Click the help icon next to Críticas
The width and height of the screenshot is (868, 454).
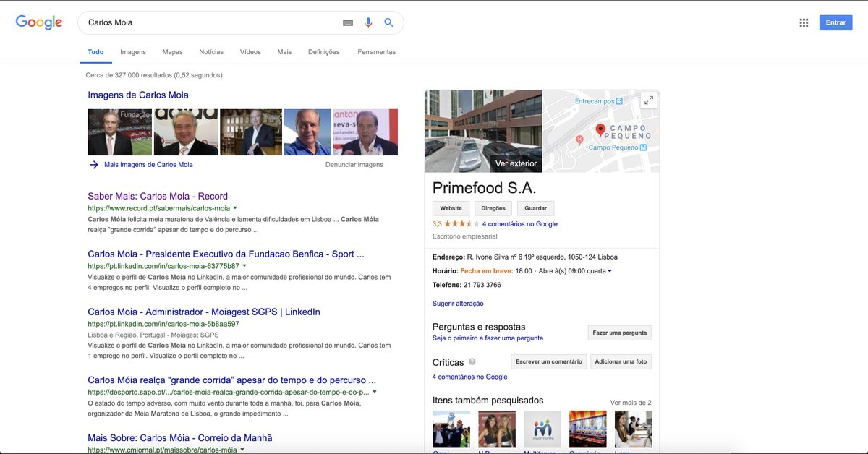[x=472, y=361]
